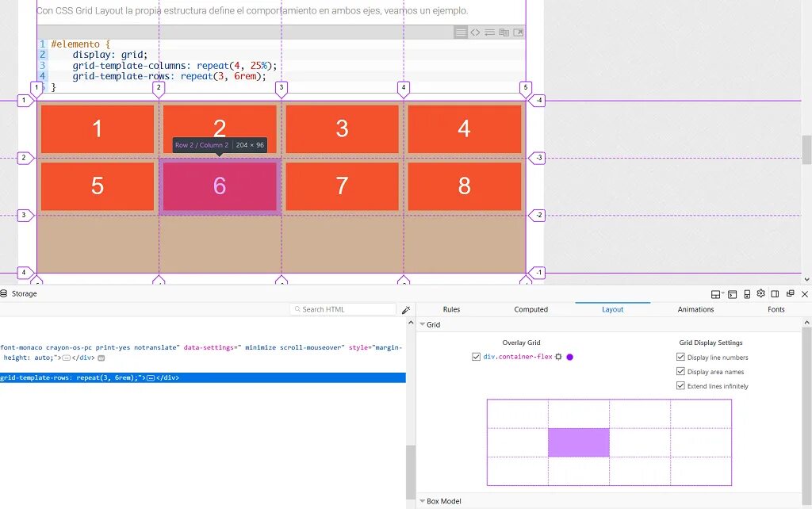Toggle line wrap icon in code toolbar
This screenshot has width=812, height=509.
tap(489, 33)
